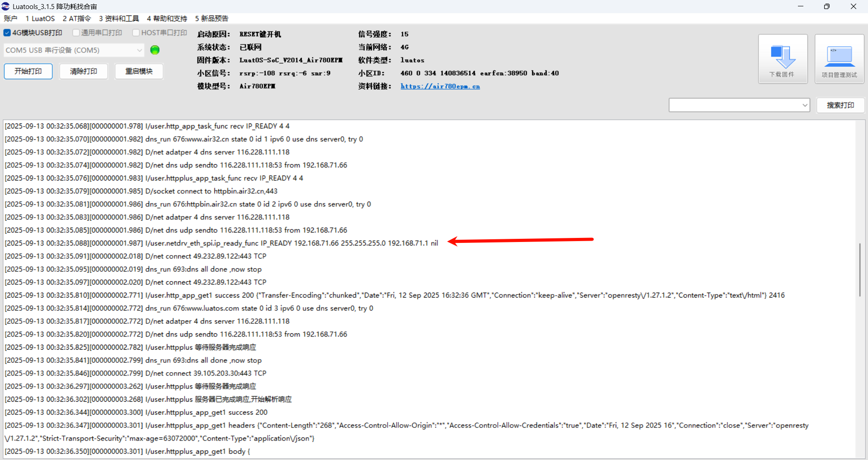Click the green connection status indicator
This screenshot has height=460, width=868.
pyautogui.click(x=155, y=50)
